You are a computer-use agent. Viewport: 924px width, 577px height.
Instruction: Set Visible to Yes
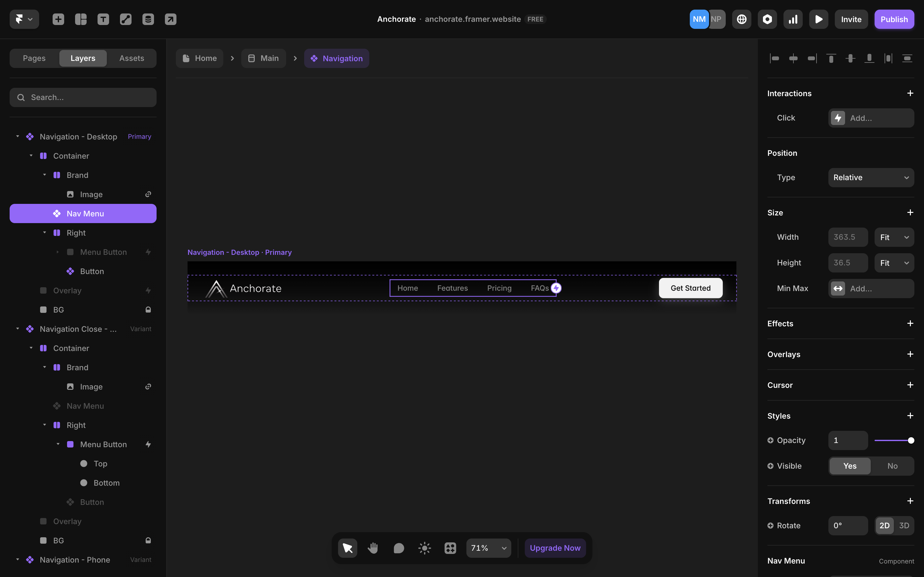[850, 466]
